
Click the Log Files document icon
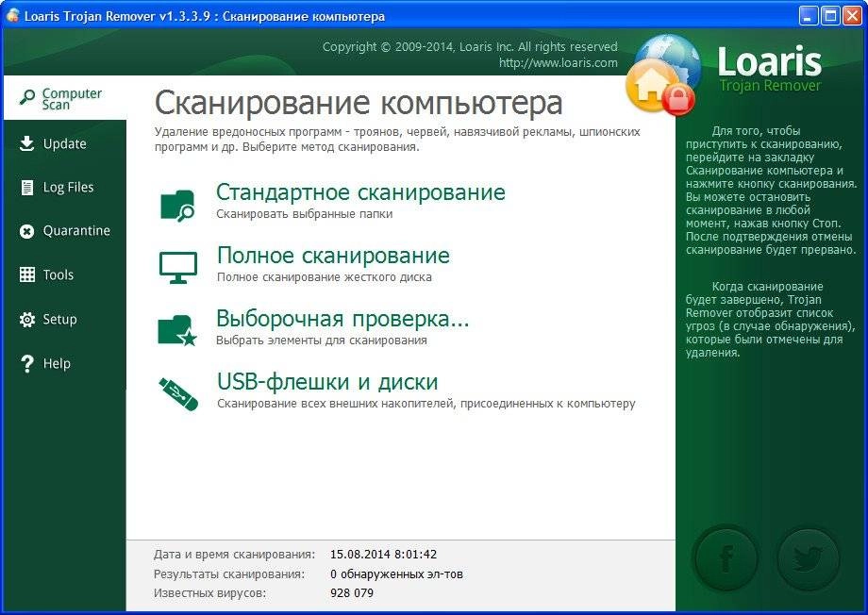click(x=26, y=188)
